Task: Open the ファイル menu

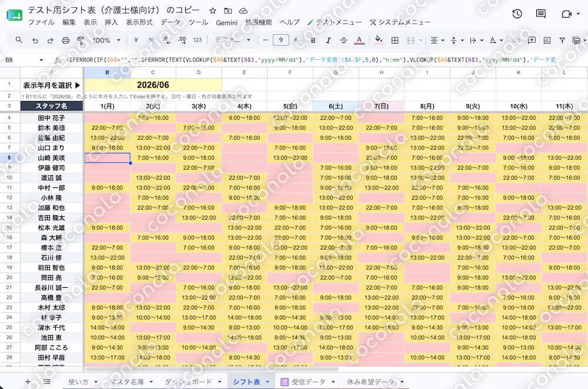Action: click(42, 22)
